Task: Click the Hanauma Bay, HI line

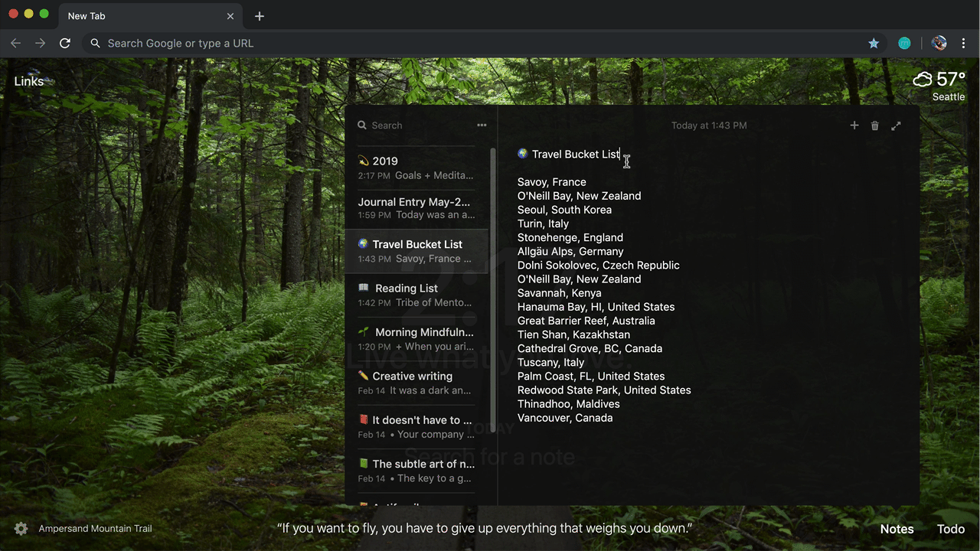Action: (x=596, y=307)
